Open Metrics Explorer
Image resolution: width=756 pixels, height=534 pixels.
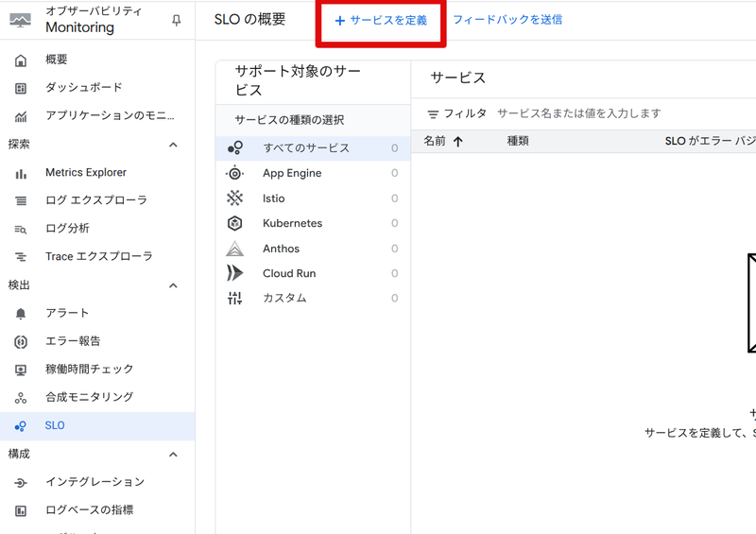pos(97,173)
